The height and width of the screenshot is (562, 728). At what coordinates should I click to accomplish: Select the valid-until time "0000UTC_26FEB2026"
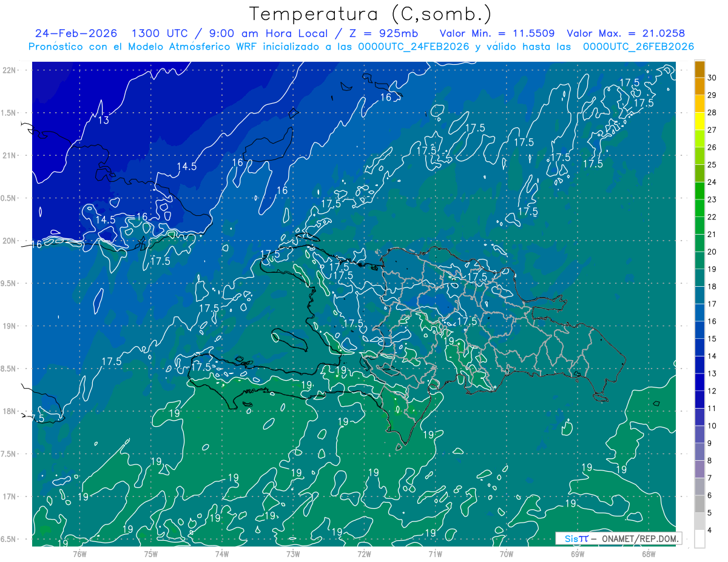tap(638, 47)
